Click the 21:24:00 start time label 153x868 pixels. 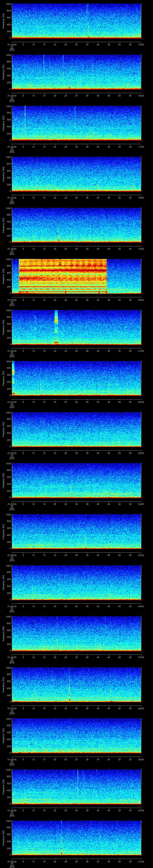point(12,555)
